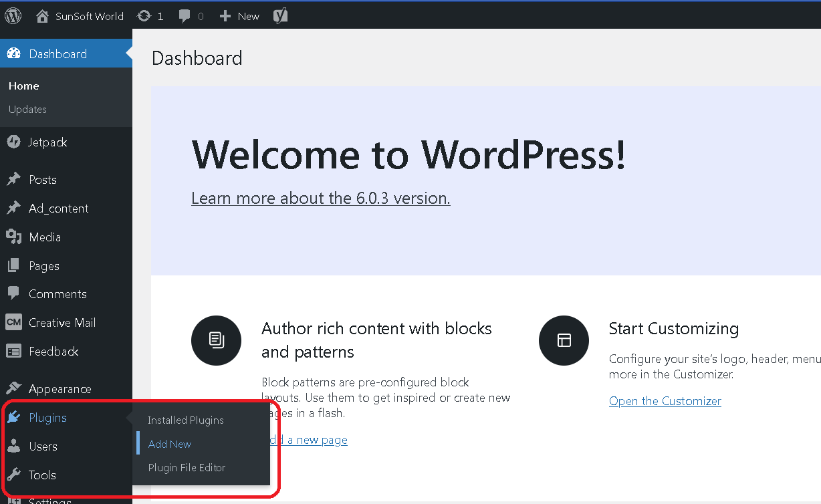The width and height of the screenshot is (821, 504).
Task: Open the Yoast SEO icon in admin bar
Action: coord(281,15)
